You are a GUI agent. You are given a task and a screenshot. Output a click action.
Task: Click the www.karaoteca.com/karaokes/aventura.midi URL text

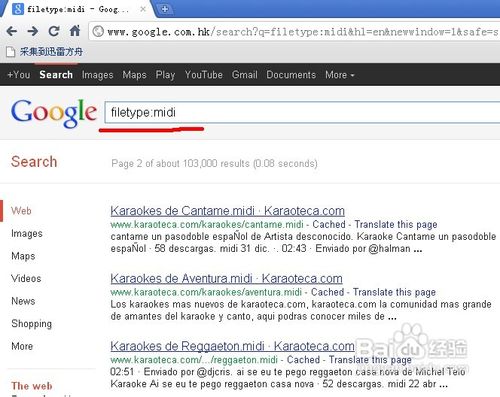tap(206, 292)
